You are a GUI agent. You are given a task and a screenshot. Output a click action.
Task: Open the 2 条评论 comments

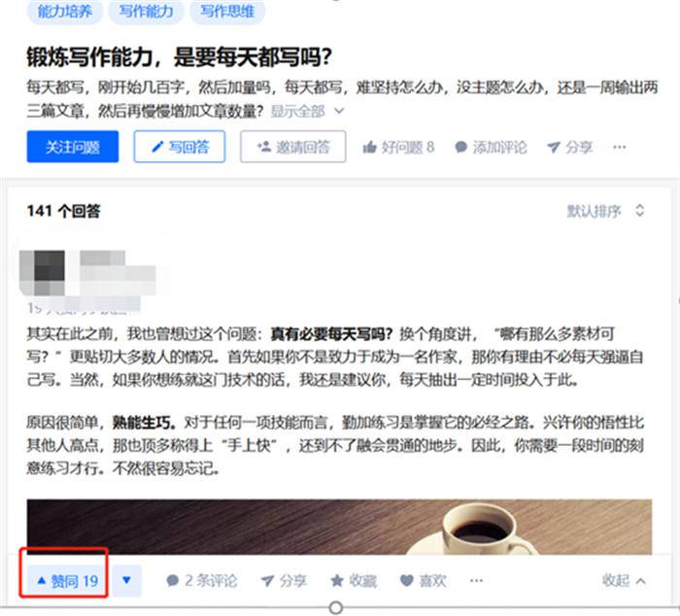click(x=202, y=580)
